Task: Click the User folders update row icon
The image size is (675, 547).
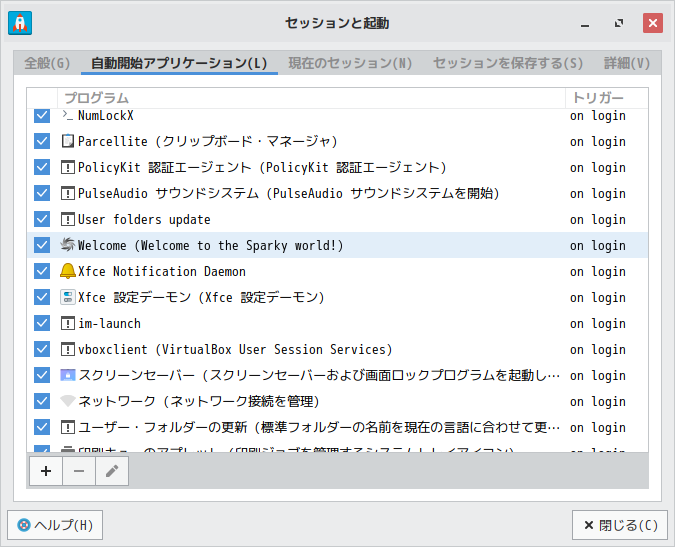Action: point(68,219)
